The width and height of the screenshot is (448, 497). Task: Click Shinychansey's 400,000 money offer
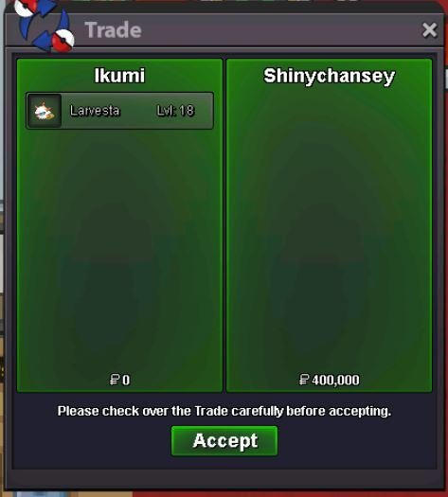pos(335,380)
